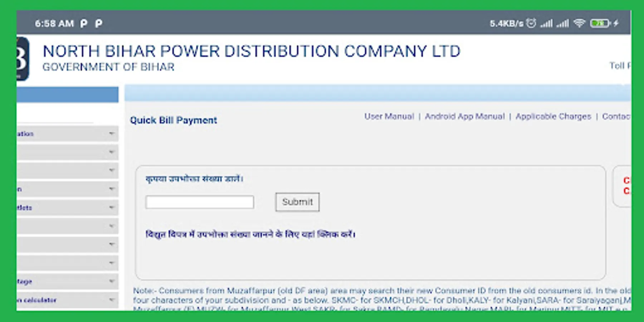Expand the sidebar 'calculator' row arrow
The image size is (644, 322).
click(x=112, y=300)
